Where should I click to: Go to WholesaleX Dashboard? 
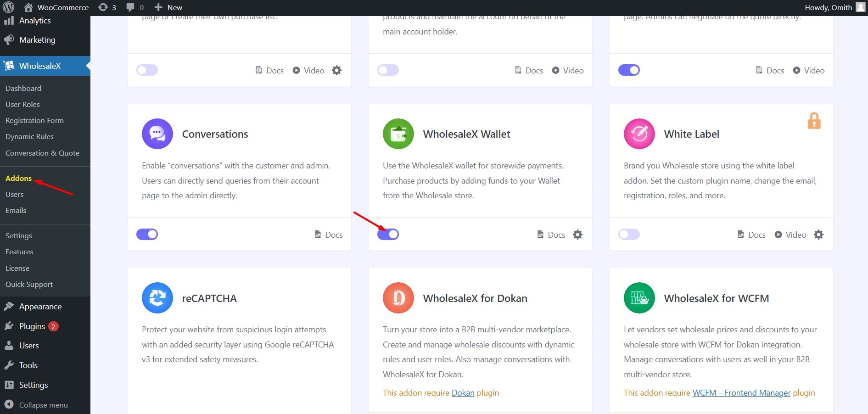23,88
